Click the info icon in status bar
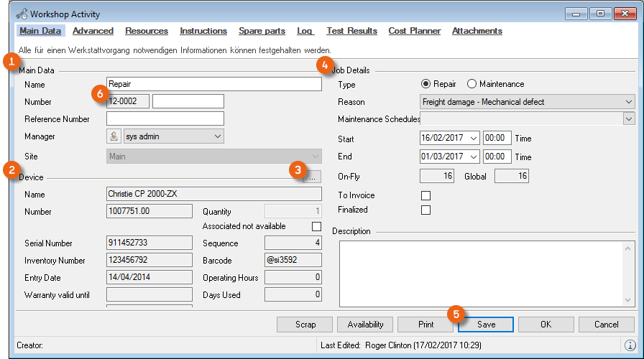 629,345
